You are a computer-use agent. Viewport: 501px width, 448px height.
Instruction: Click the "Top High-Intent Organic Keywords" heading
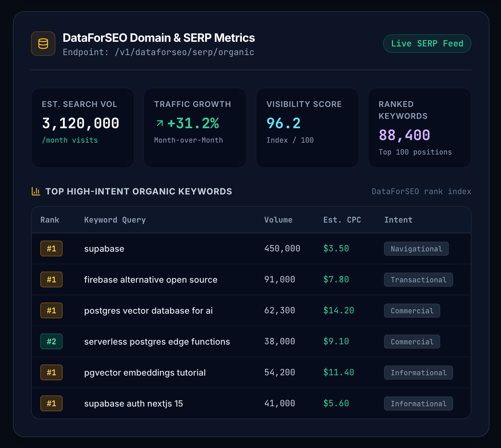pos(139,192)
